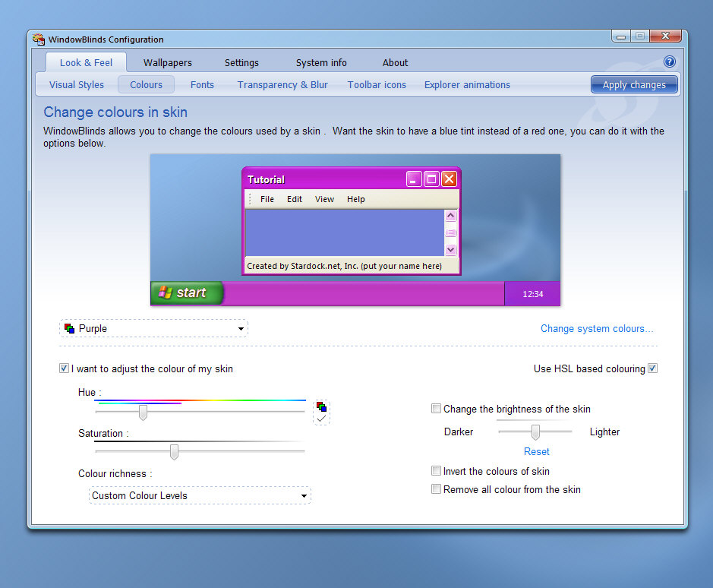Click the WindowBlinds app icon in title bar
This screenshot has width=713, height=588.
pyautogui.click(x=39, y=40)
